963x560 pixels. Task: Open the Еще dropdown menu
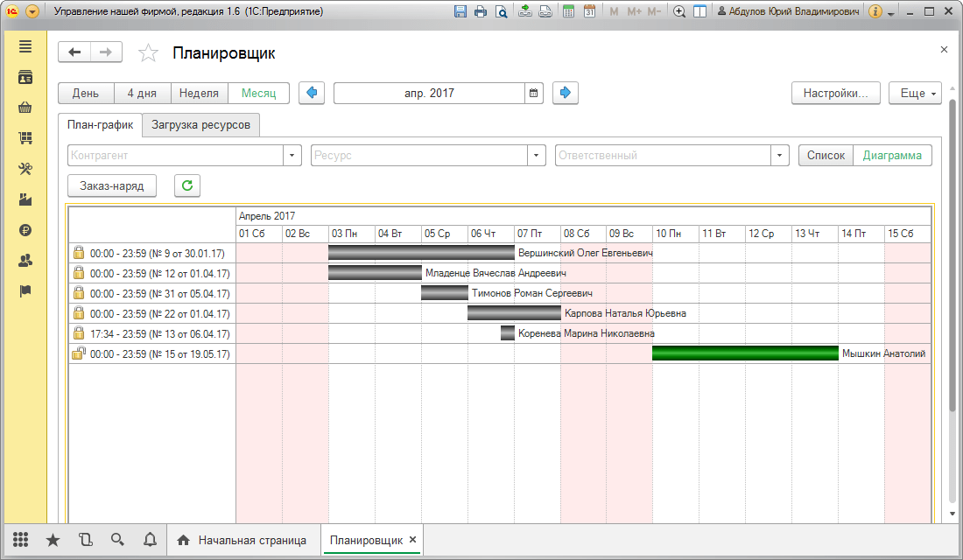pos(915,94)
